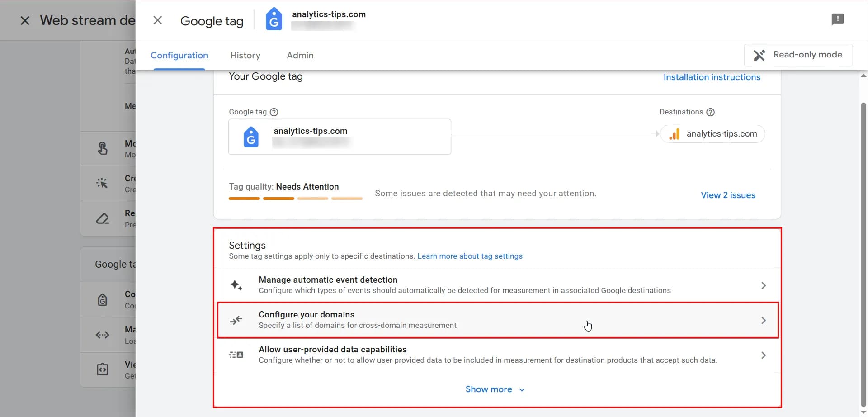Click the Tag quality progress bar

pos(295,198)
